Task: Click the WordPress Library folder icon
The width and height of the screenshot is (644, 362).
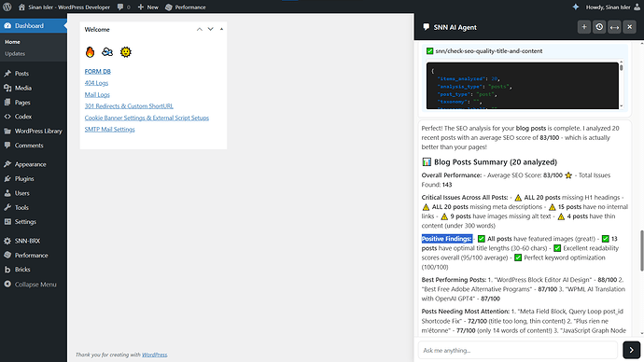Action: pos(7,131)
